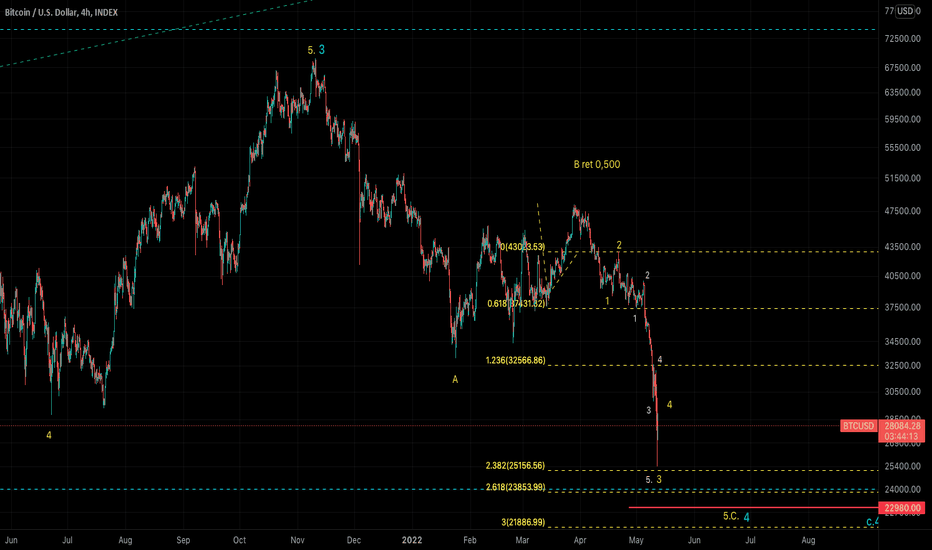
Task: Click the 63500.00 price axis label
Action: coord(902,92)
